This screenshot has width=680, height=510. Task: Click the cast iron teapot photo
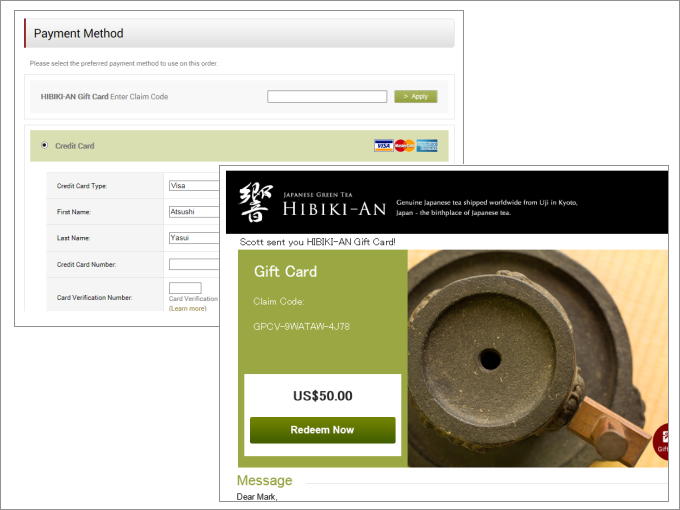[538, 359]
